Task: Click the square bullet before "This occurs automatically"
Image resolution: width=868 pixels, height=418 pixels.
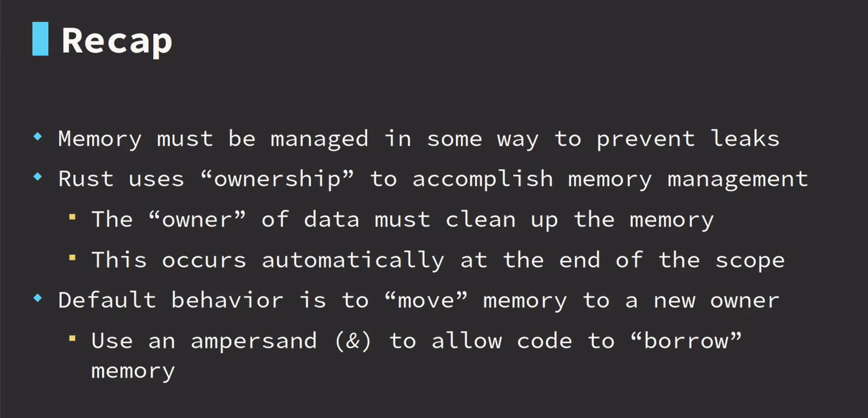Action: 72,258
